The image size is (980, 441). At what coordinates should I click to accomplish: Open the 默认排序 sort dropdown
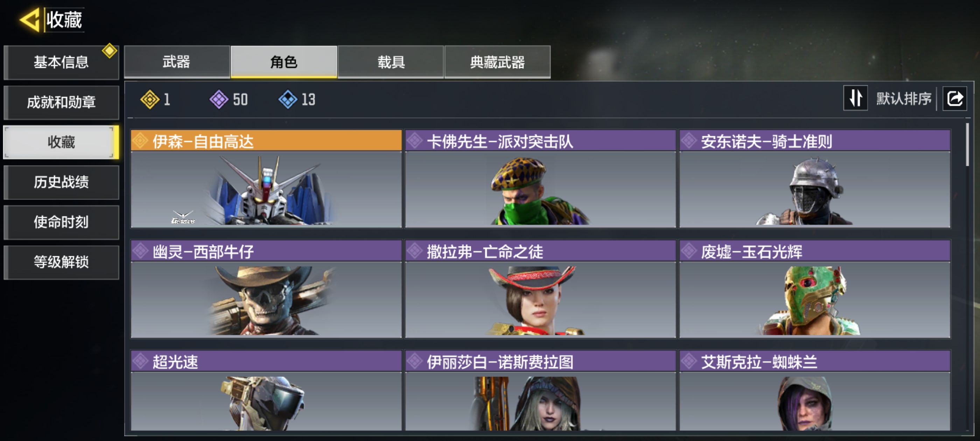[x=904, y=99]
